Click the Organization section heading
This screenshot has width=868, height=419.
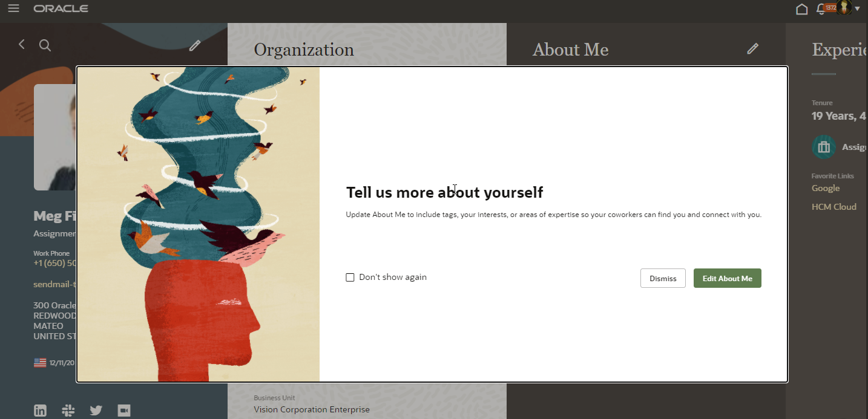(x=304, y=50)
